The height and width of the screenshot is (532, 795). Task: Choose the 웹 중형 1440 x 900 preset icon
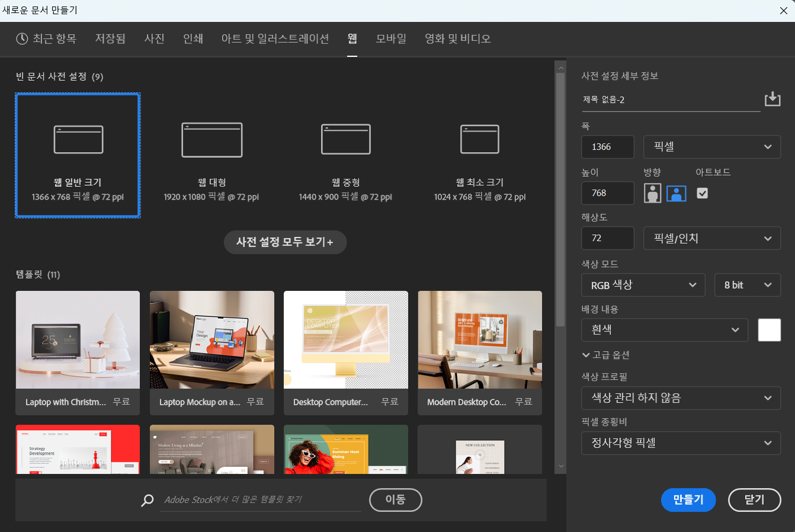coord(345,140)
